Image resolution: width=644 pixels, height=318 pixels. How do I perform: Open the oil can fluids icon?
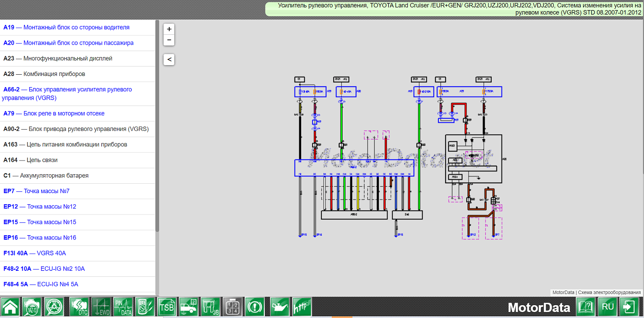pos(279,307)
